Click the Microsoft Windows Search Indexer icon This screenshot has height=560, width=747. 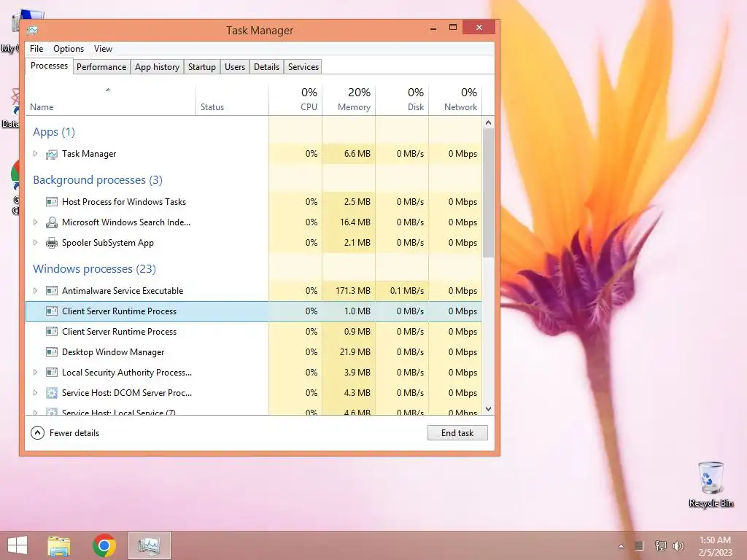52,222
